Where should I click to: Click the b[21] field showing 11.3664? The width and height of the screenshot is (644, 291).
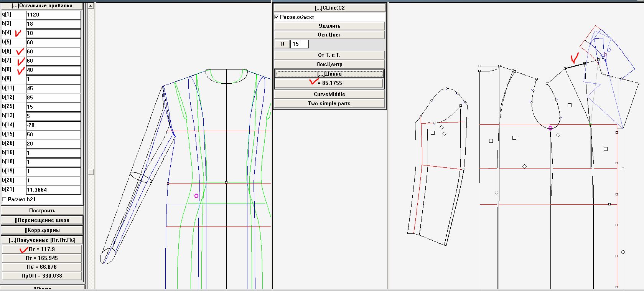point(53,190)
